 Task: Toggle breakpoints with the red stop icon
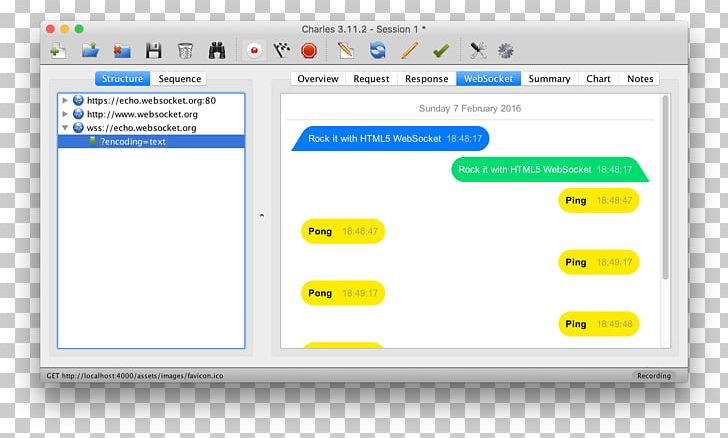click(309, 50)
